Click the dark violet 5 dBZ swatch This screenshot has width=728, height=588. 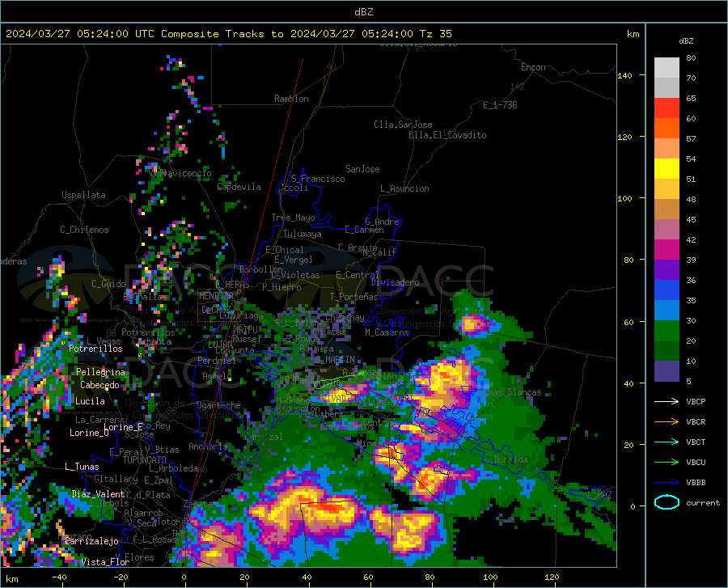667,371
